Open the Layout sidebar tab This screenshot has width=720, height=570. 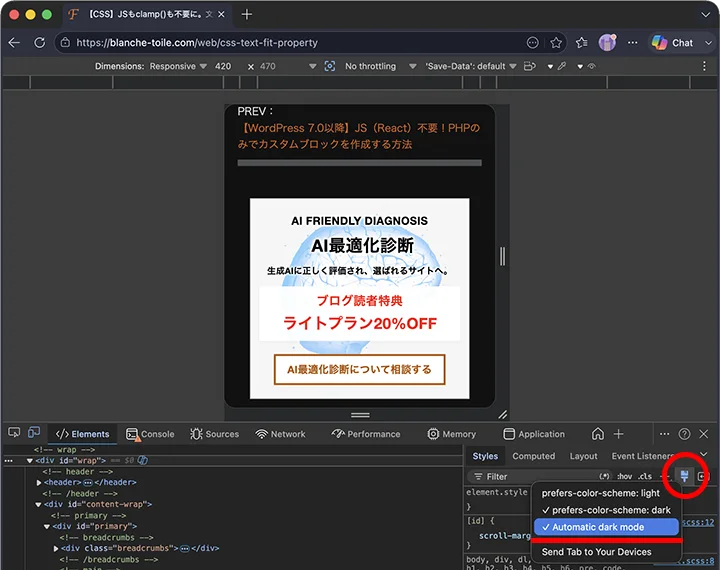coord(584,456)
